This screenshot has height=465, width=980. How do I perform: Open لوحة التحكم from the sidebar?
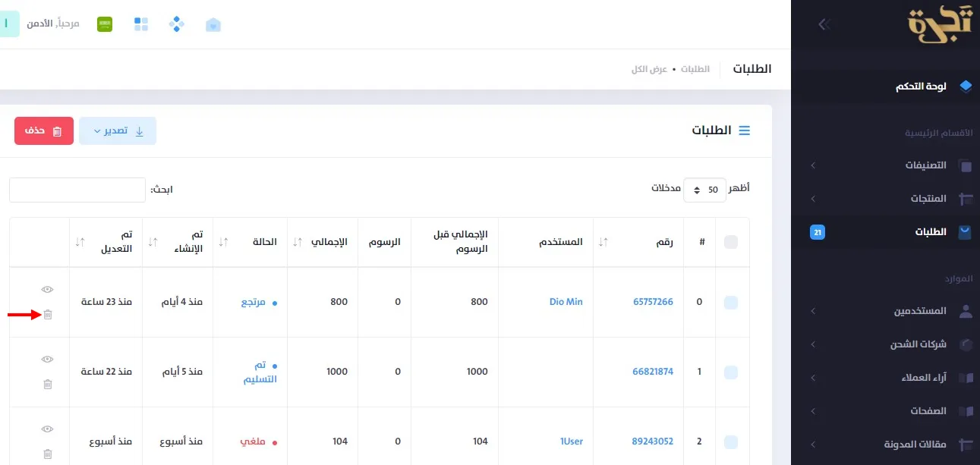(921, 86)
